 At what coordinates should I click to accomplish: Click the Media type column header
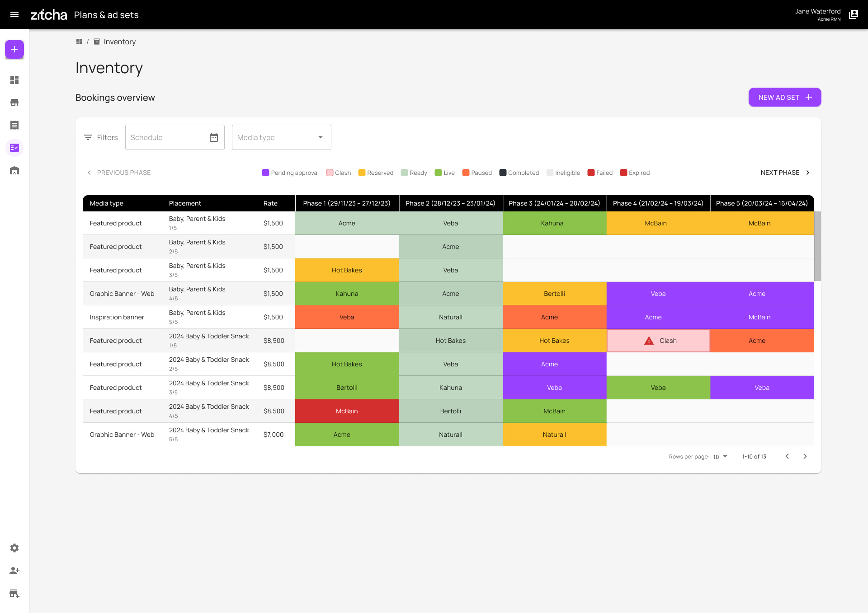[x=107, y=203]
